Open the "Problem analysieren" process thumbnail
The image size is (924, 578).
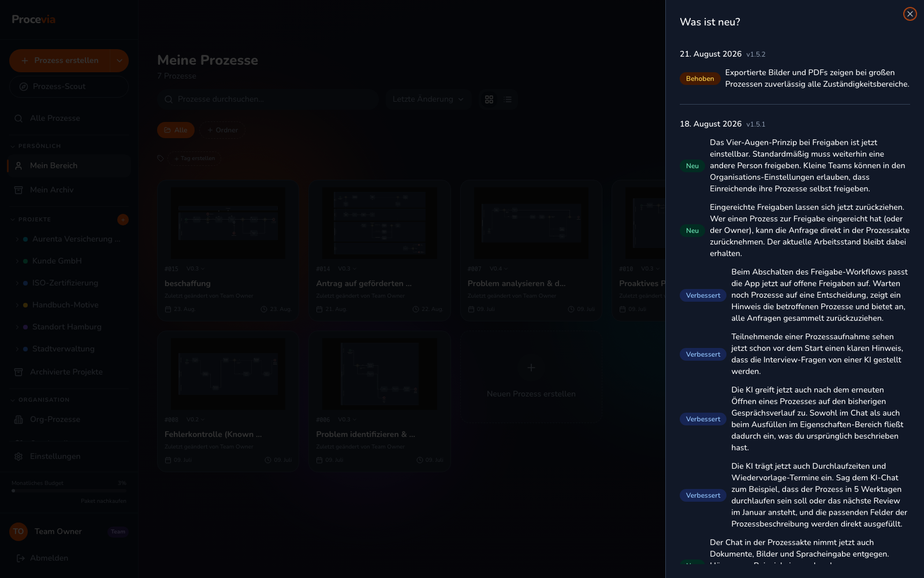pos(531,223)
